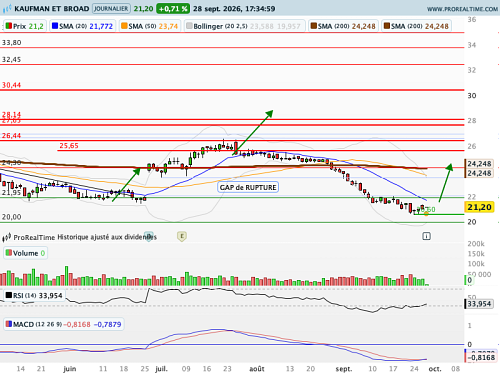Click the sept. date axis label
This screenshot has height=375, width=500.
coord(344,369)
